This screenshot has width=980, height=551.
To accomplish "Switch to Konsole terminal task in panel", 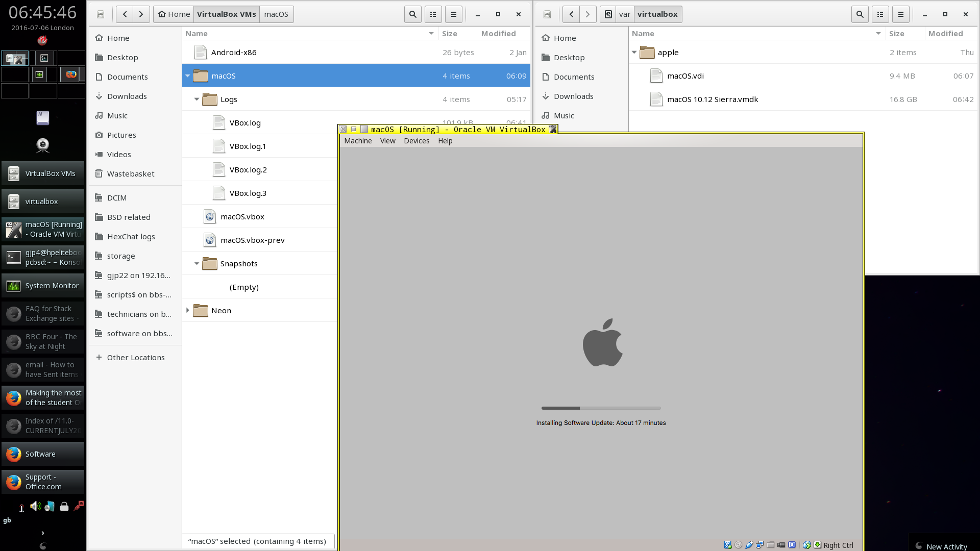I will point(43,258).
